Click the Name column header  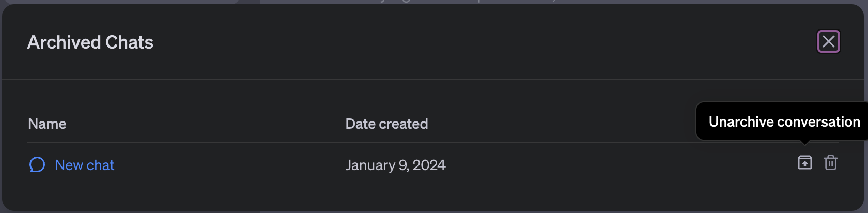tap(47, 124)
